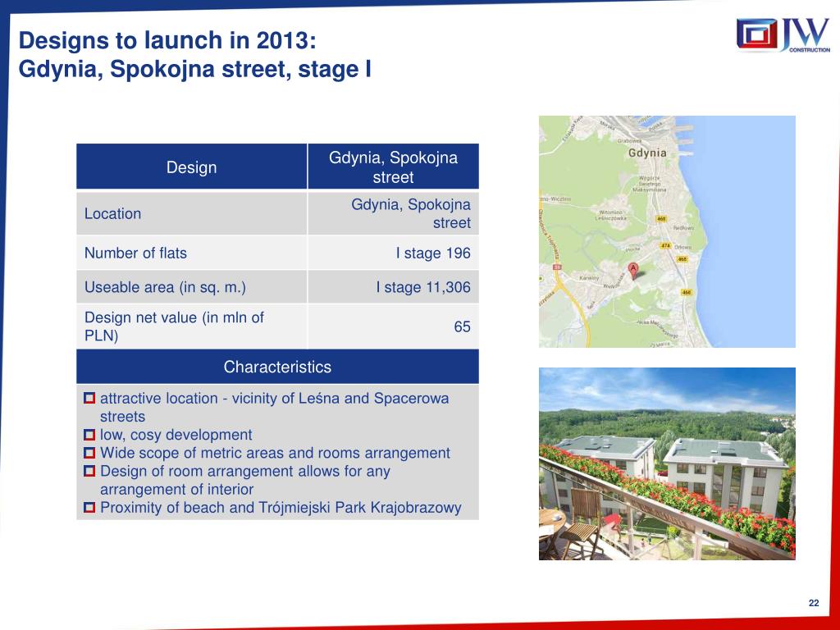
Task: Click the page number 22
Action: pyautogui.click(x=814, y=603)
